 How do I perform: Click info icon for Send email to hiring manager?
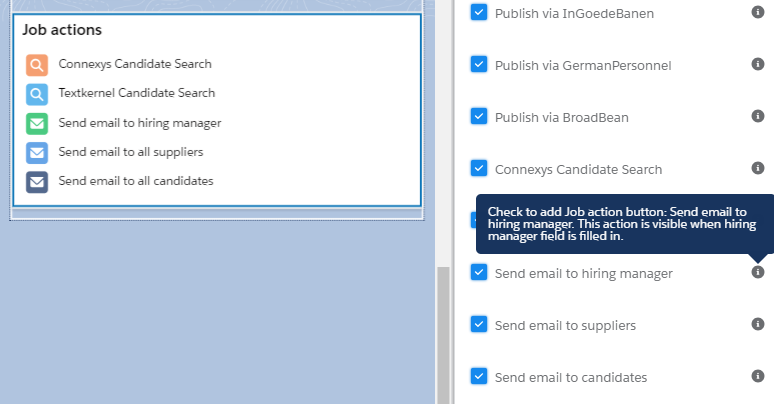758,272
